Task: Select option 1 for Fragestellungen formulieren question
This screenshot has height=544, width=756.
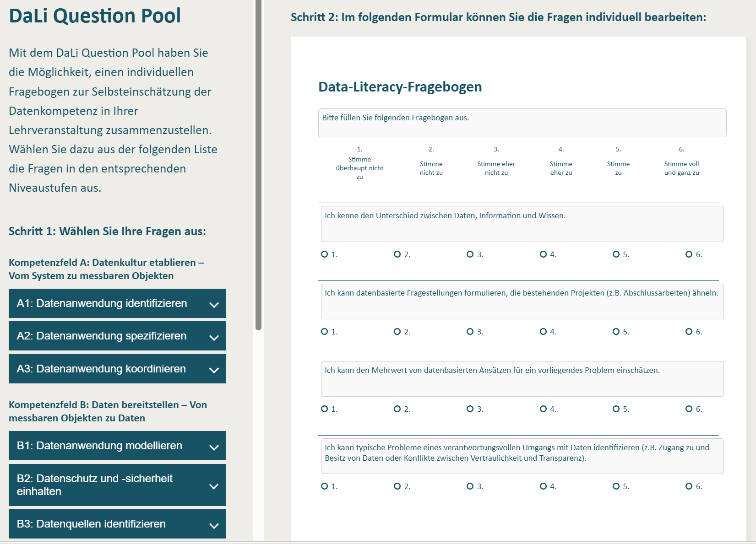Action: point(325,332)
